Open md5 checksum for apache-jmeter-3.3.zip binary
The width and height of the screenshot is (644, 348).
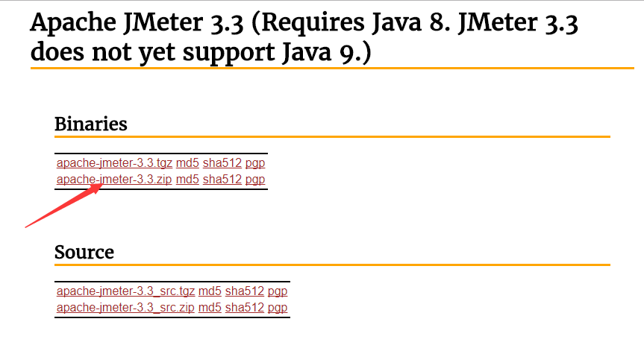pos(187,180)
